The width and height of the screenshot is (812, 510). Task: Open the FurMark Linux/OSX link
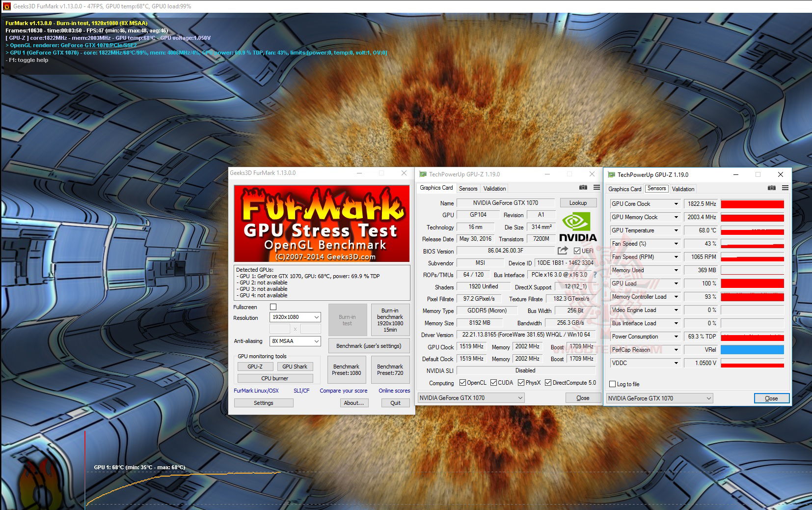(256, 391)
